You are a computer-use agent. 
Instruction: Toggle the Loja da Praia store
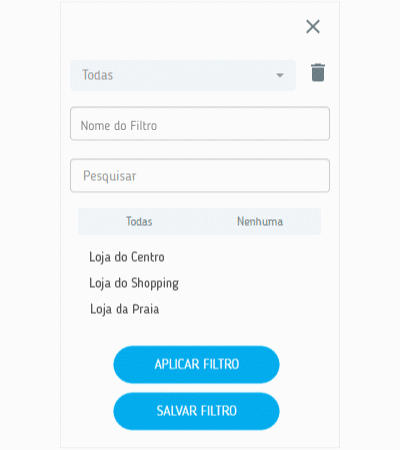click(124, 309)
